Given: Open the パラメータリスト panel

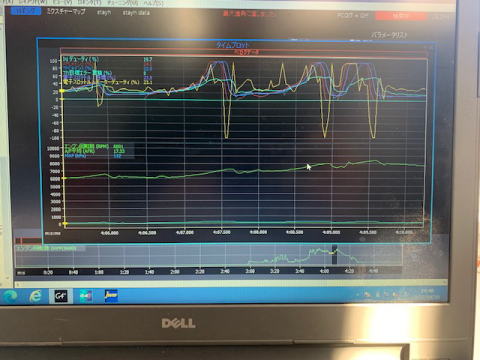Looking at the screenshot, I should pyautogui.click(x=389, y=35).
